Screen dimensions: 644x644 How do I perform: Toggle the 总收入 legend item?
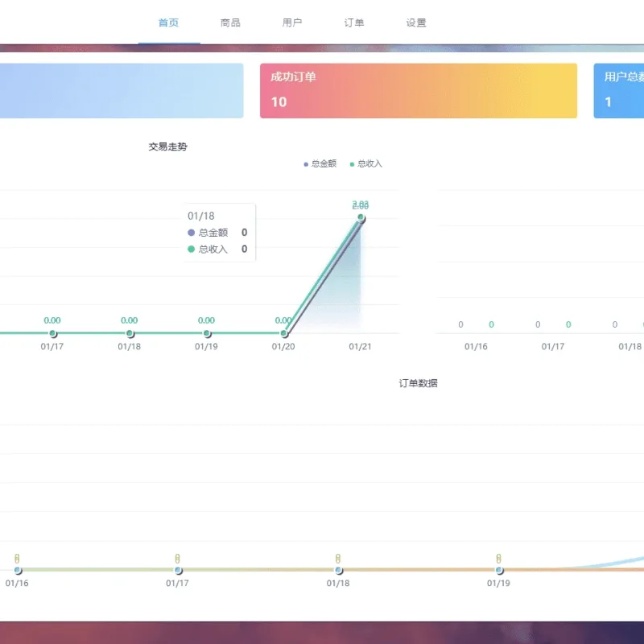pos(366,164)
